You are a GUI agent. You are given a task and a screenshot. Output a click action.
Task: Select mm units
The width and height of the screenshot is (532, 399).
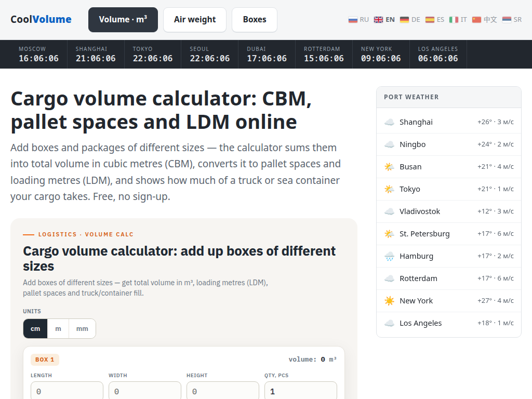point(82,328)
